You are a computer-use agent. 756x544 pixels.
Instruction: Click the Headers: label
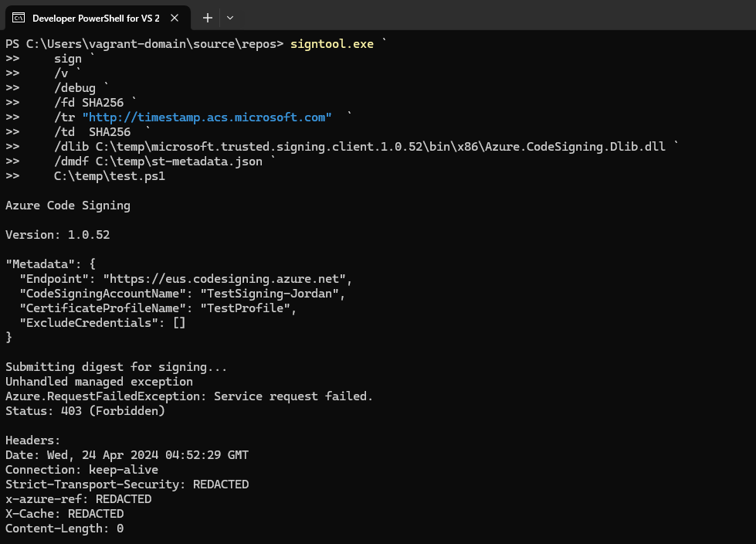coord(32,440)
